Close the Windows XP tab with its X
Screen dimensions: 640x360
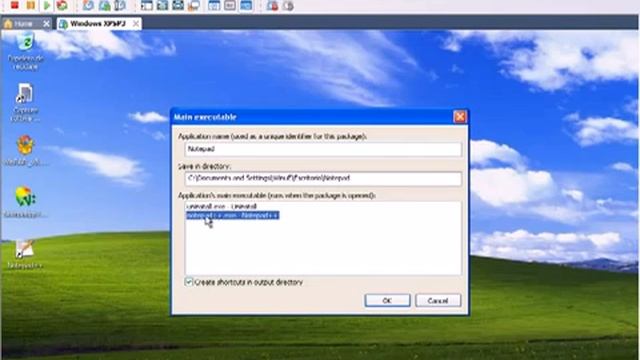click(136, 24)
